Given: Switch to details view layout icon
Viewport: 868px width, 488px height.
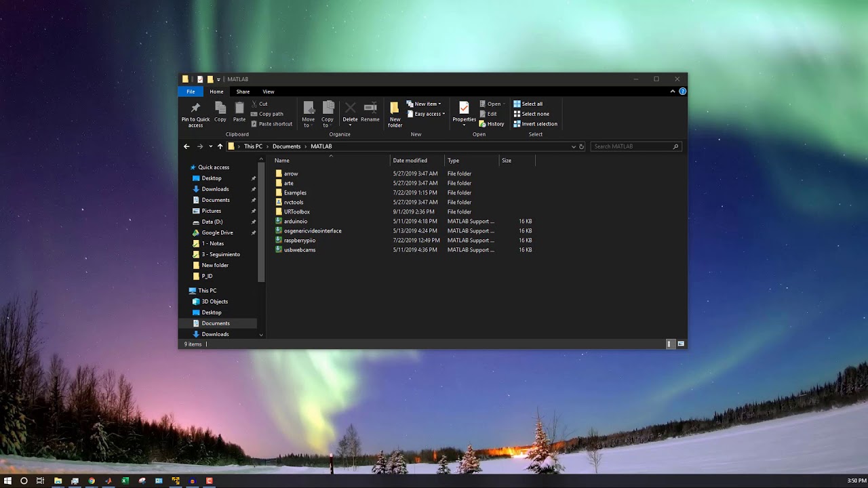Looking at the screenshot, I should (669, 344).
